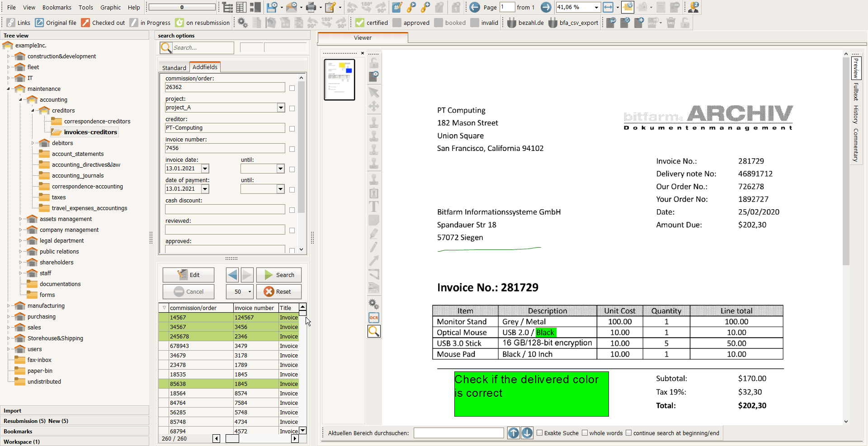This screenshot has height=446, width=868.
Task: Activate the OCR tool
Action: pos(374,318)
